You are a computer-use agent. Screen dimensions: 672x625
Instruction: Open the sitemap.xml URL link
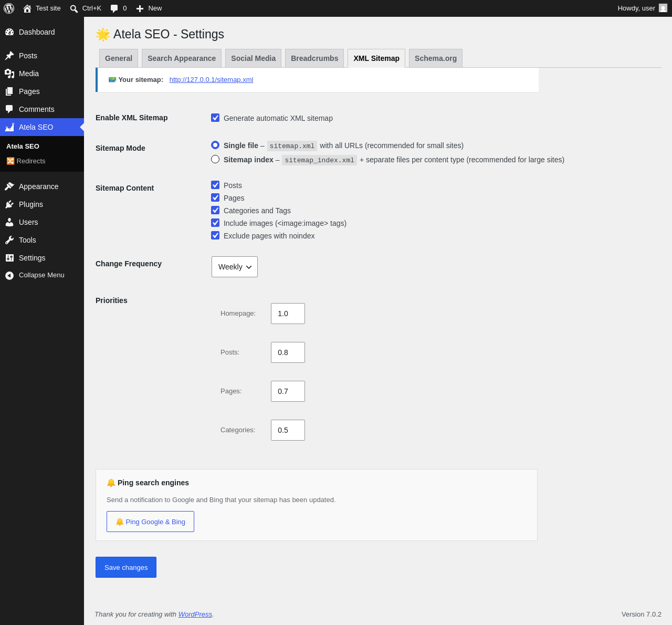[x=211, y=80]
